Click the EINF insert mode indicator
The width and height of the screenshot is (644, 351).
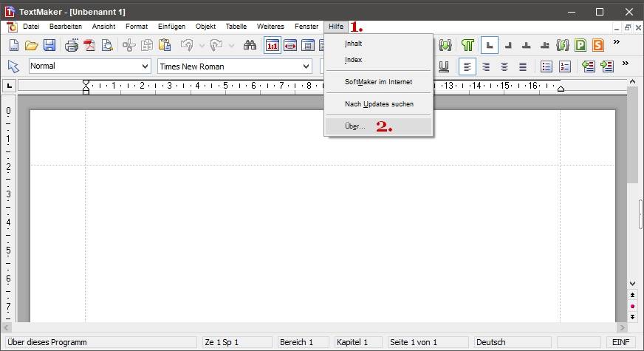[x=620, y=342]
